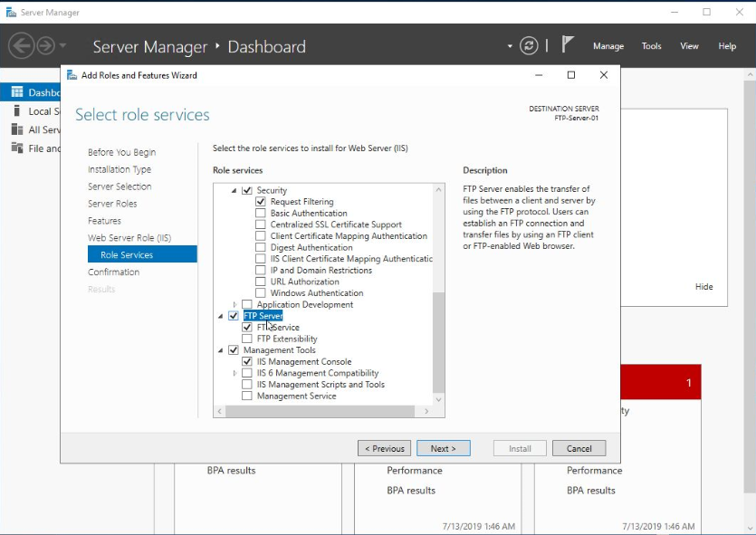Screen dimensions: 756x535
Task: Enable Management Service checkbox
Action: [x=247, y=396]
